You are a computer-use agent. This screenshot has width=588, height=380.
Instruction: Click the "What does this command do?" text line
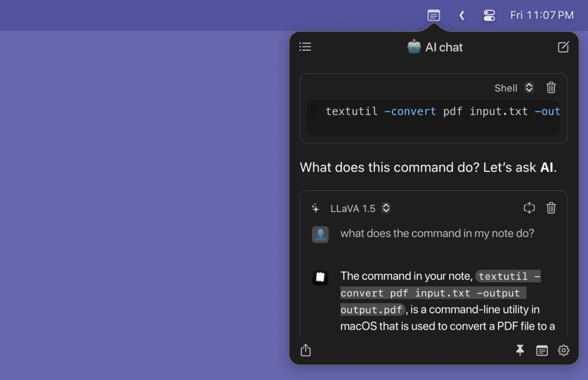coord(428,168)
